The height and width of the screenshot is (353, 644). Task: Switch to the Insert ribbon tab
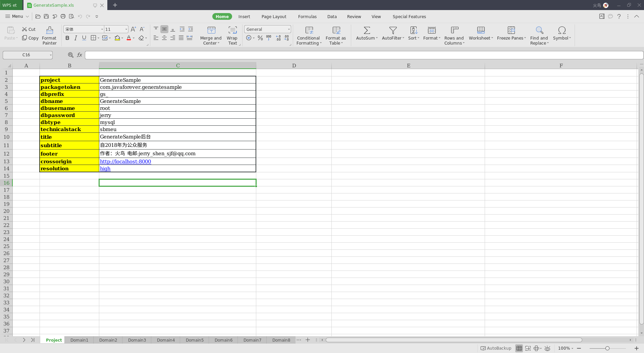pyautogui.click(x=244, y=16)
